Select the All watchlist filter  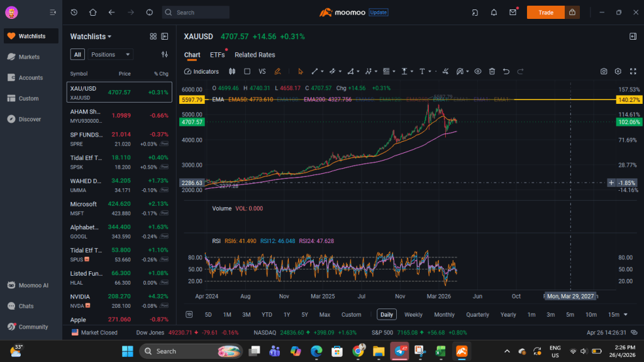click(x=77, y=54)
